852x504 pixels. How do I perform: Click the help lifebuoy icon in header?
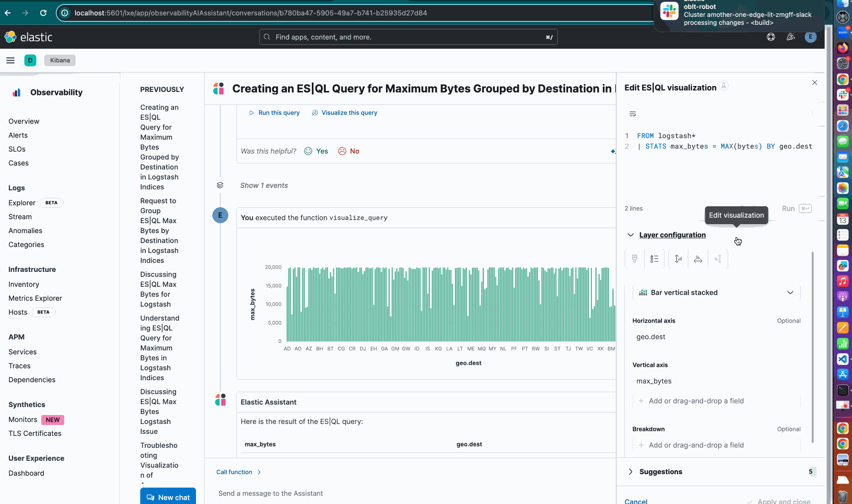coord(771,37)
